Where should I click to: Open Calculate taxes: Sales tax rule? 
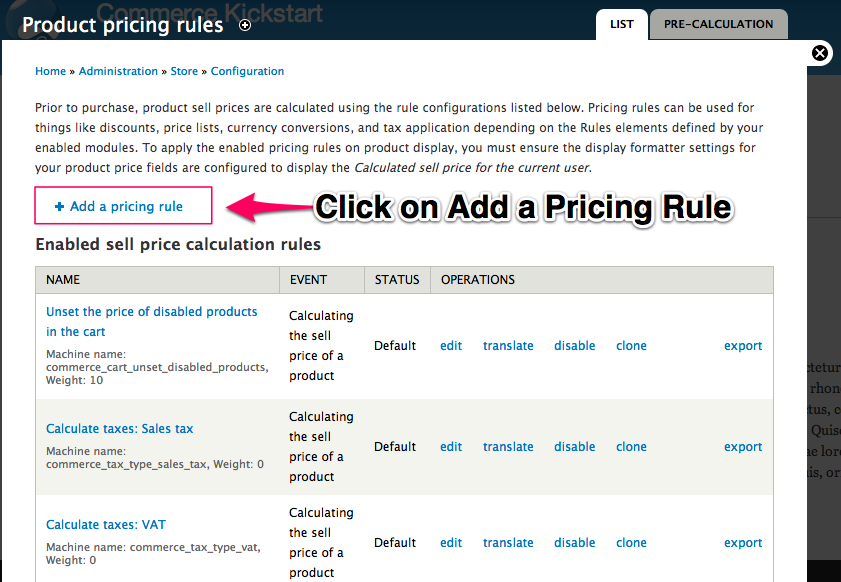click(119, 428)
